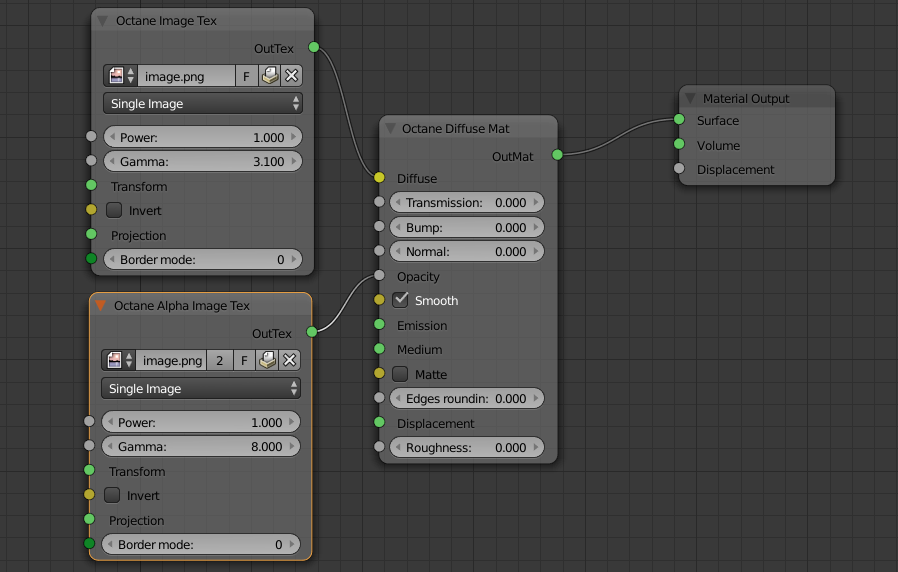This screenshot has height=572, width=898.
Task: Unlink image in Octane Image Tex node
Action: (x=292, y=76)
